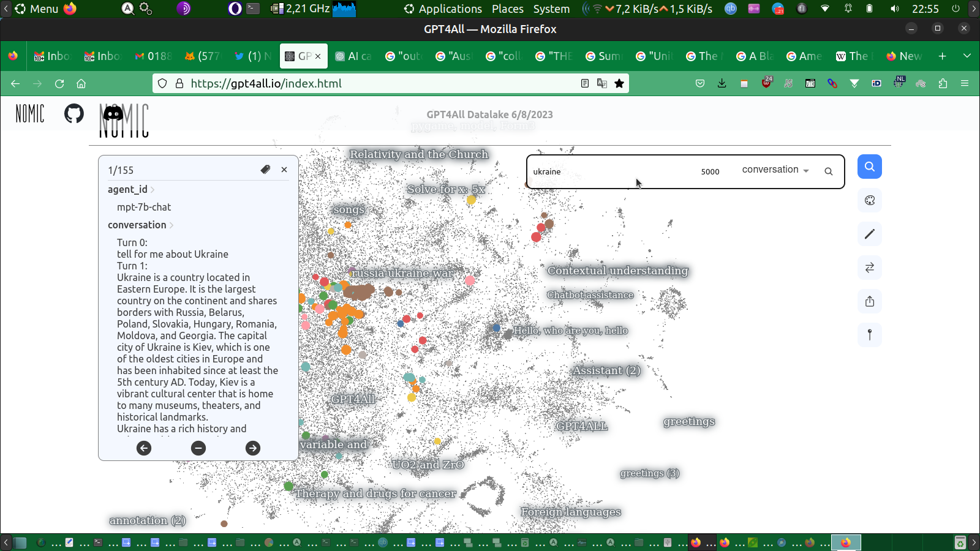Open the Discord icon link
Screen dimensions: 980x551
[113, 113]
